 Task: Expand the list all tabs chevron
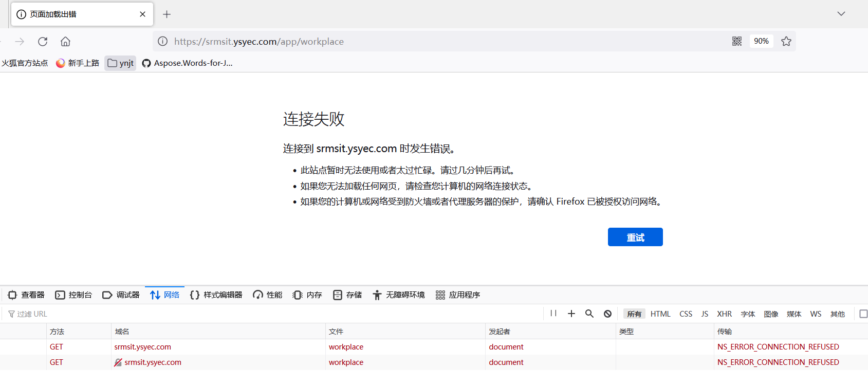pyautogui.click(x=841, y=14)
